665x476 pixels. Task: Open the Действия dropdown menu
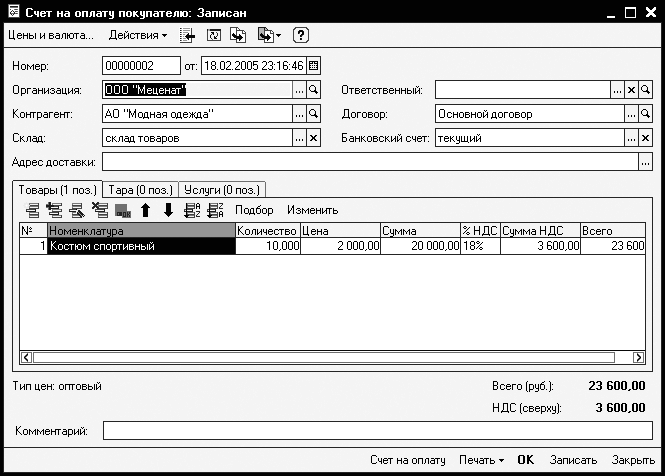tap(137, 35)
